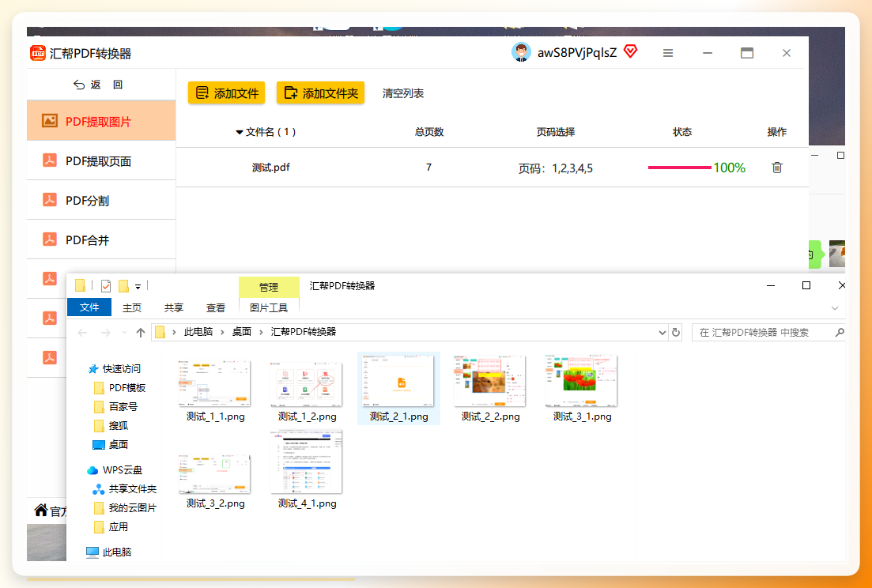The width and height of the screenshot is (872, 588).
Task: Open PDF提取页面 in the converter sidebar
Action: point(101,160)
